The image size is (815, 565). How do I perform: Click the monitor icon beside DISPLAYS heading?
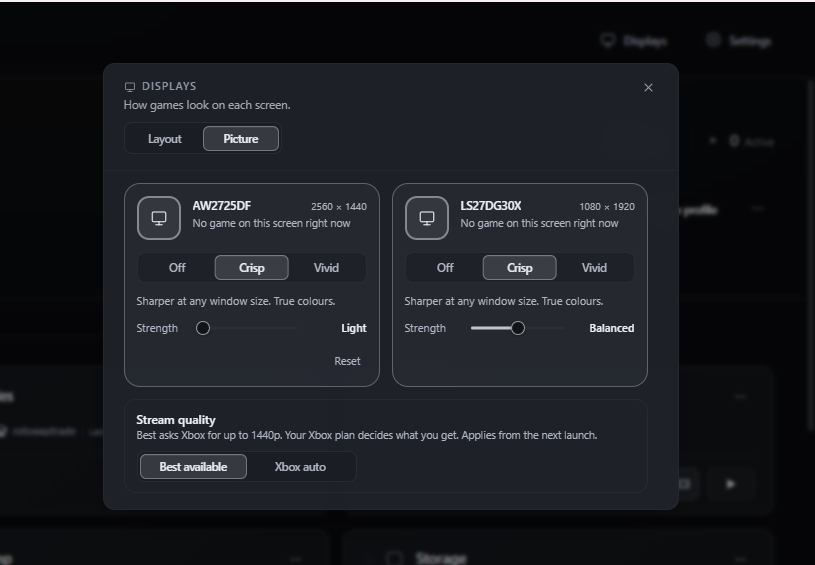130,87
